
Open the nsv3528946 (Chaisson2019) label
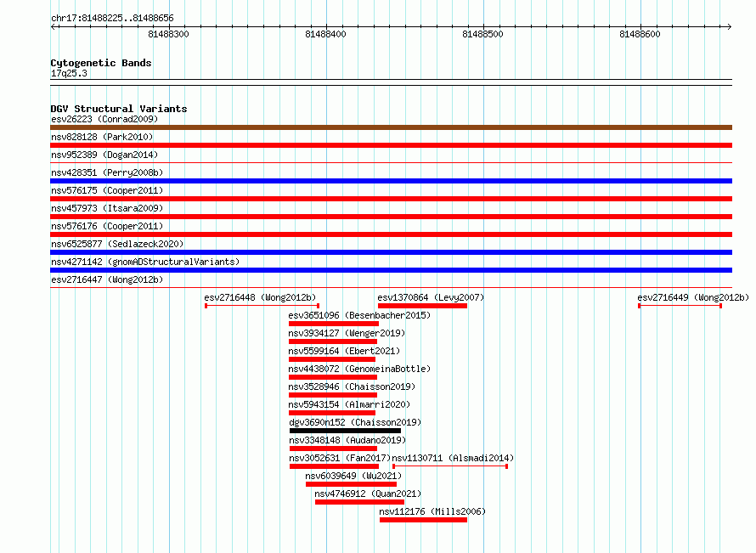352,387
